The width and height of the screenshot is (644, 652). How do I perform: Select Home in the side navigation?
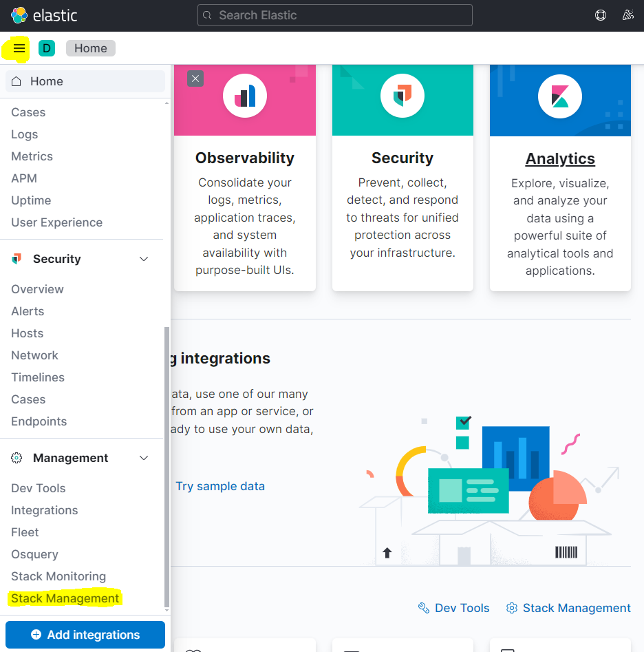pos(85,81)
